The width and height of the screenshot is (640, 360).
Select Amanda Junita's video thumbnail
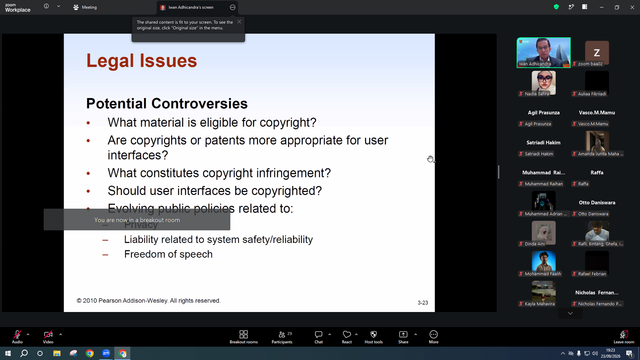coord(597,143)
